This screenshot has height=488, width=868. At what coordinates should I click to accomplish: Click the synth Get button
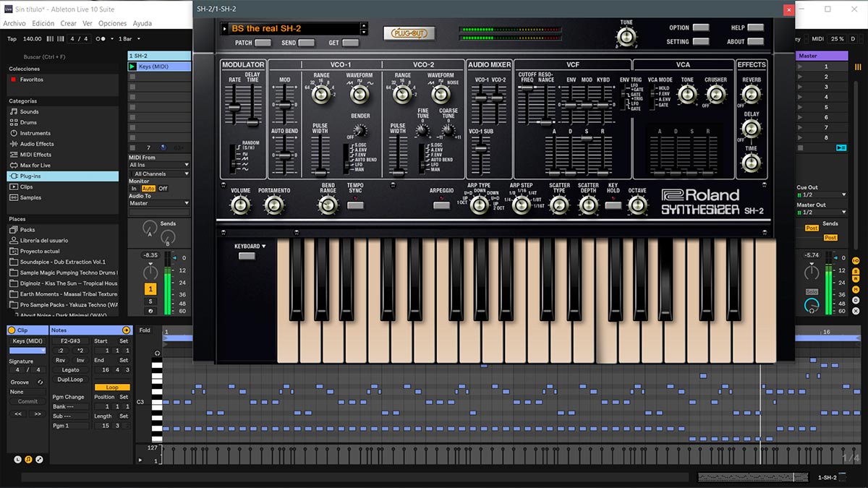(352, 43)
